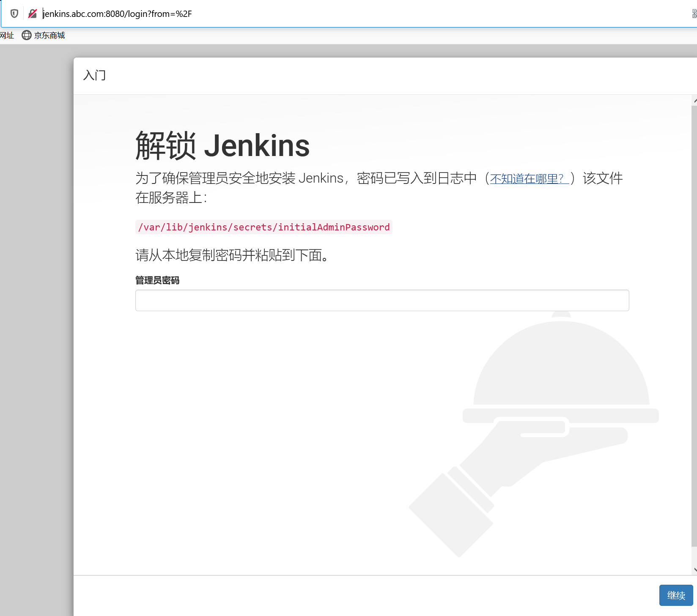Click the 继续 button
Screen dimensions: 697x616
point(676,595)
